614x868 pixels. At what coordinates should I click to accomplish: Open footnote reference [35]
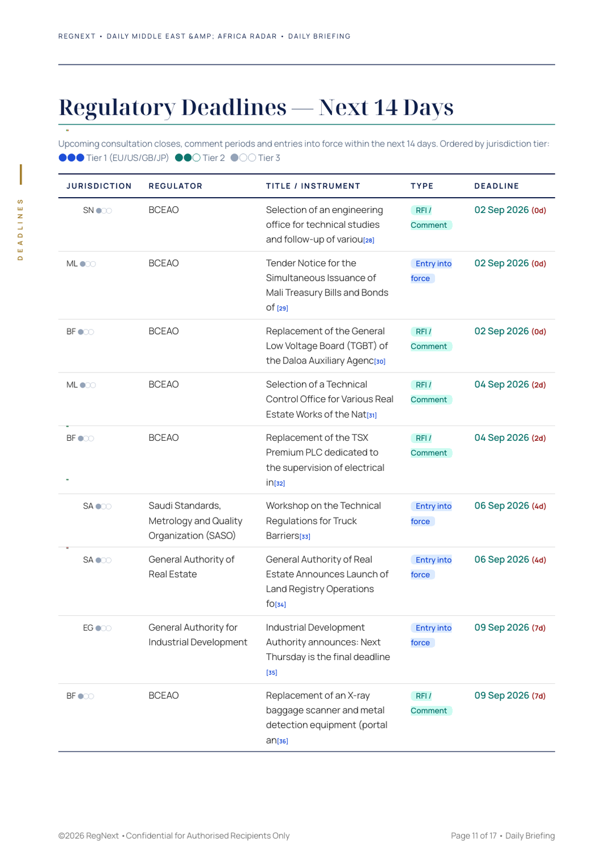[272, 673]
